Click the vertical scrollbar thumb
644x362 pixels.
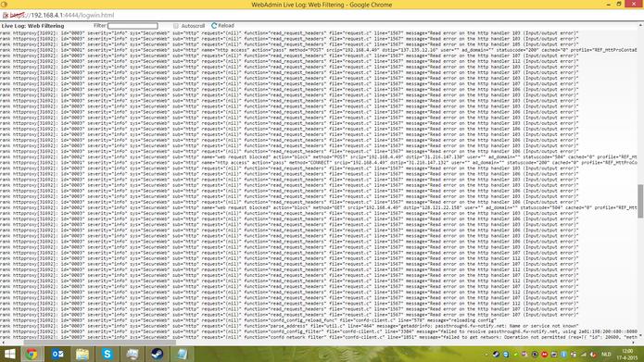[x=640, y=201]
